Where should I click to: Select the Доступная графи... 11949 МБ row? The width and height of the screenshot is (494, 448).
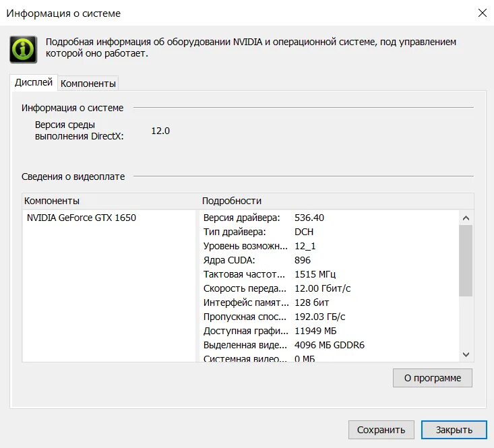[330, 331]
